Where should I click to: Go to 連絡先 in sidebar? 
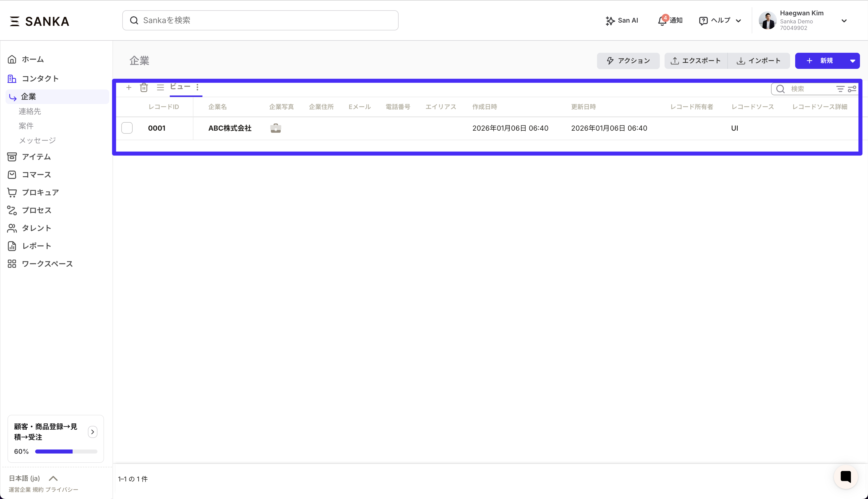click(30, 111)
